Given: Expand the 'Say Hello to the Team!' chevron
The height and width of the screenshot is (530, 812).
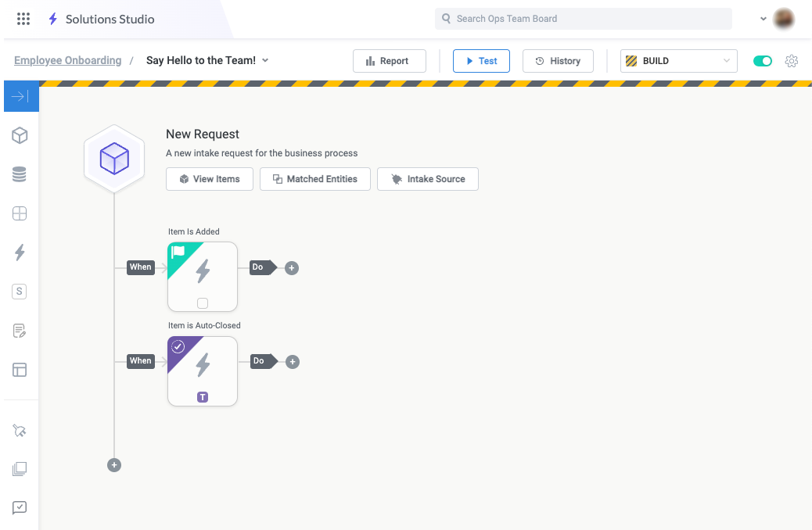Looking at the screenshot, I should (265, 60).
